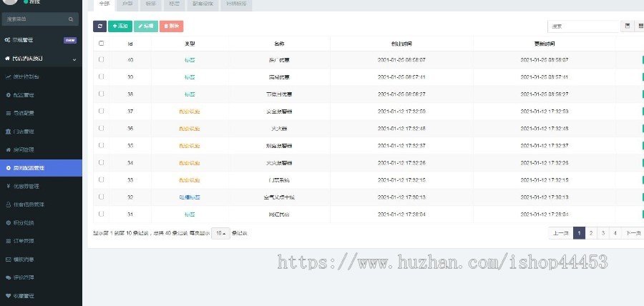Tick the checkbox for row Id 36
Viewport: 644px width, 306px height.
102,128
